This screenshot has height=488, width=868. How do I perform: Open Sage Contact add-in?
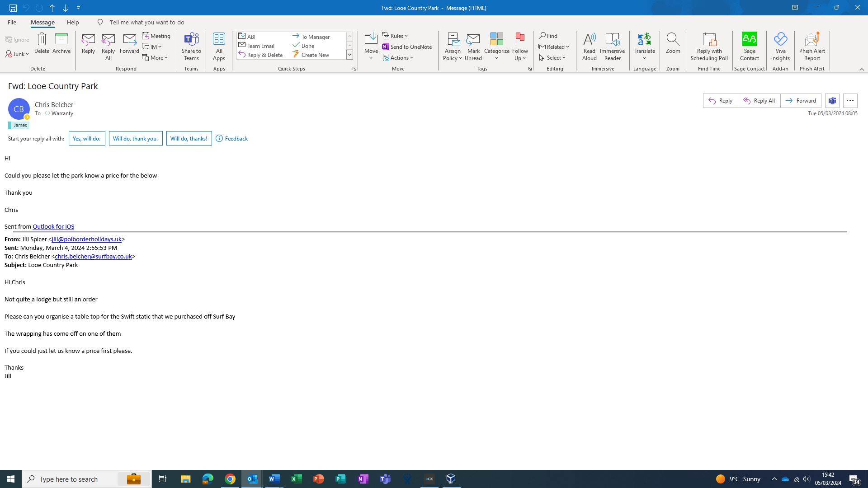749,40
